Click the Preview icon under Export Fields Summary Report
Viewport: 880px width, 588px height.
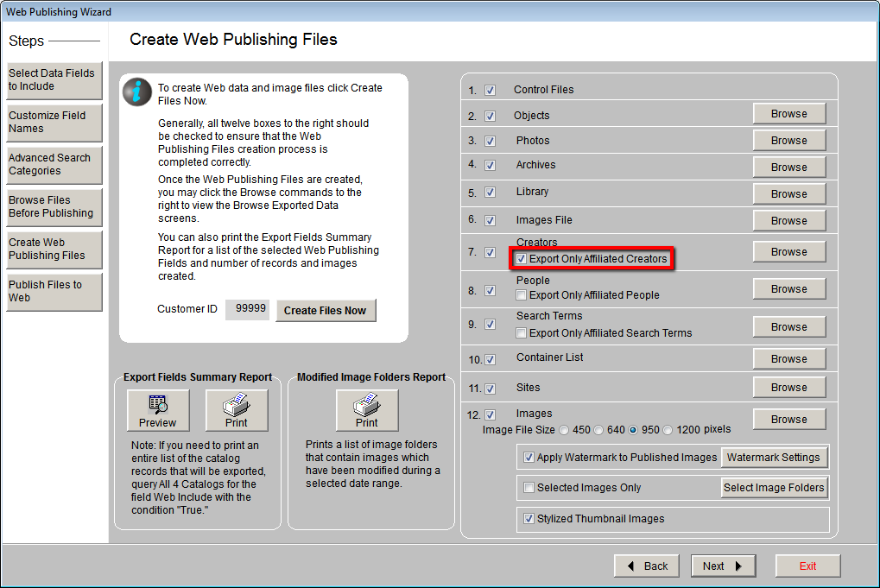158,410
